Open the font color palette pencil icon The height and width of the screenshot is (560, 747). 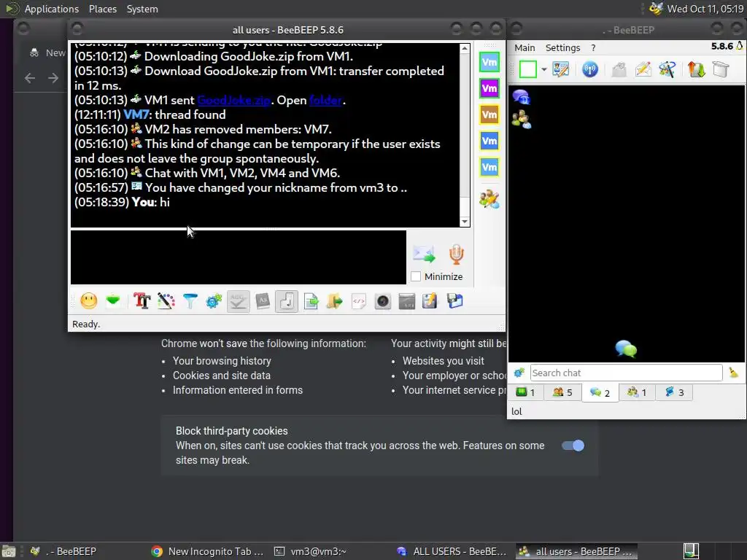pyautogui.click(x=166, y=301)
